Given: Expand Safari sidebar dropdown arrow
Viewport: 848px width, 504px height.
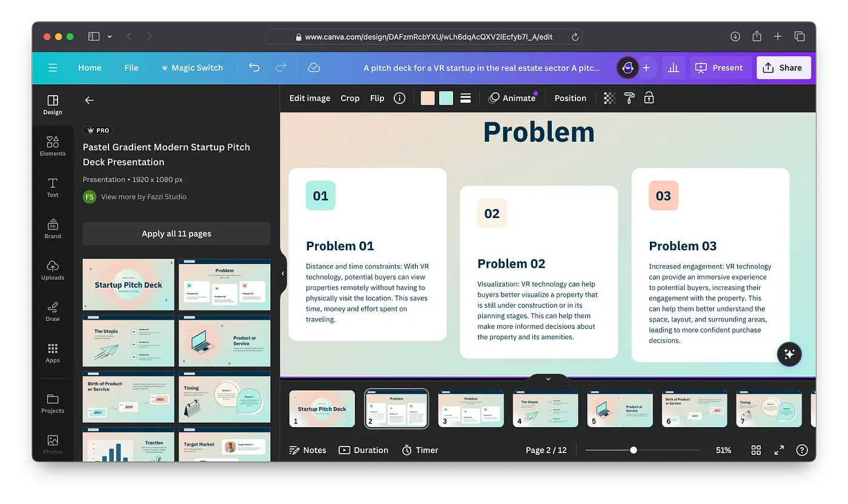Looking at the screenshot, I should click(x=110, y=36).
